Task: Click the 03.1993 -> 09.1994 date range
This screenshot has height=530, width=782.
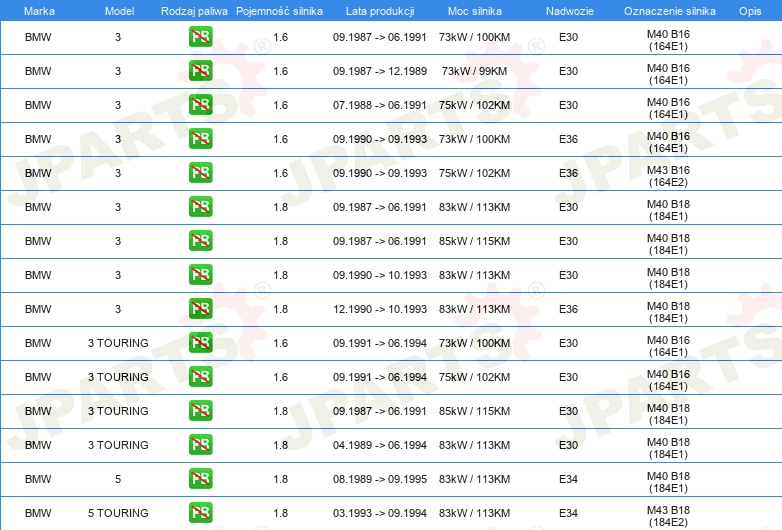Action: point(380,513)
